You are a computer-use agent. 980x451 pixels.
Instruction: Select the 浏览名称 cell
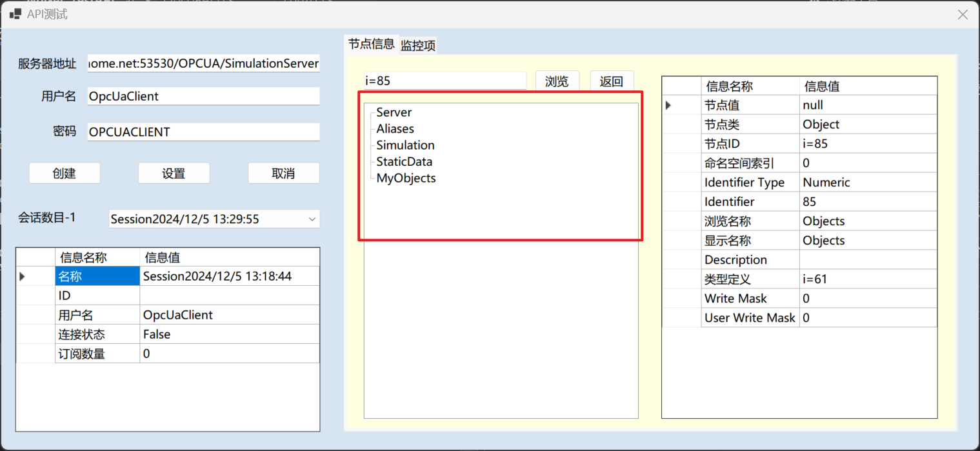tap(750, 221)
